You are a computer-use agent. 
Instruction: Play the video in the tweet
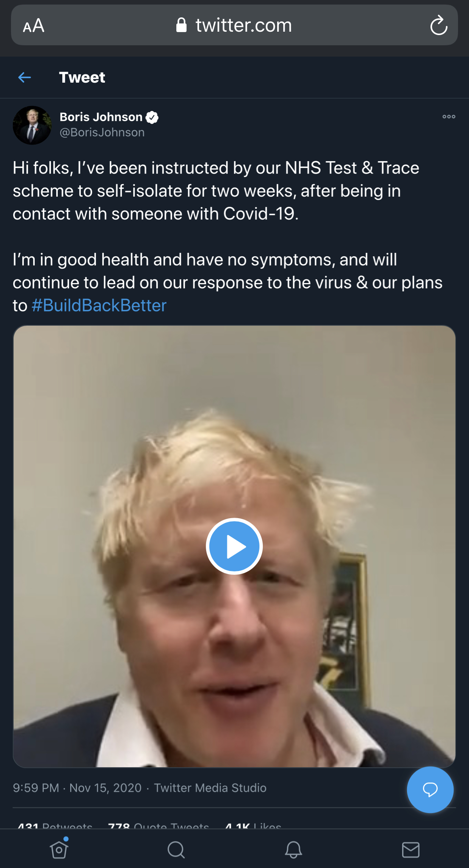pyautogui.click(x=234, y=546)
